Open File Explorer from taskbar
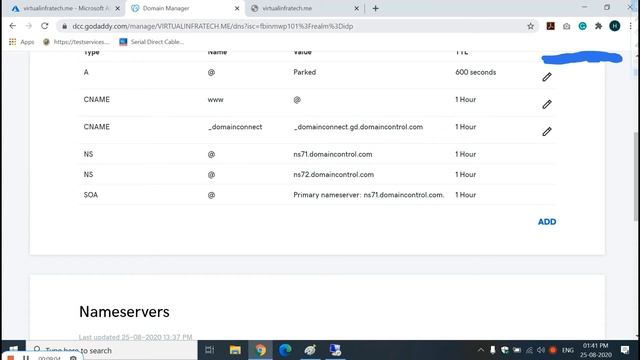640x360 pixels. pos(235,350)
